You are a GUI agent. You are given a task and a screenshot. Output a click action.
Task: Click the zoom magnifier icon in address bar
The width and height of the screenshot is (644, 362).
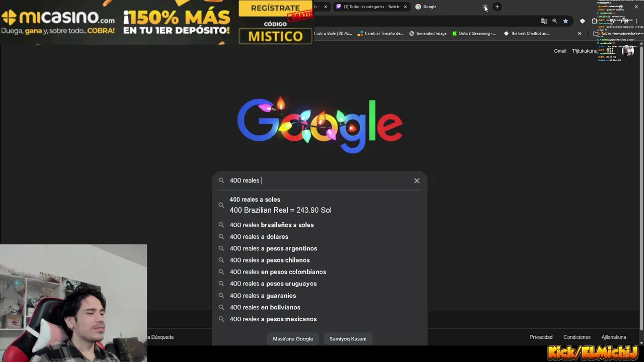click(554, 21)
